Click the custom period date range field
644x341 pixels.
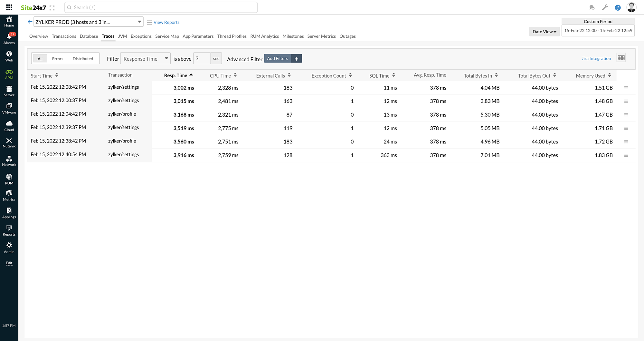pyautogui.click(x=598, y=31)
